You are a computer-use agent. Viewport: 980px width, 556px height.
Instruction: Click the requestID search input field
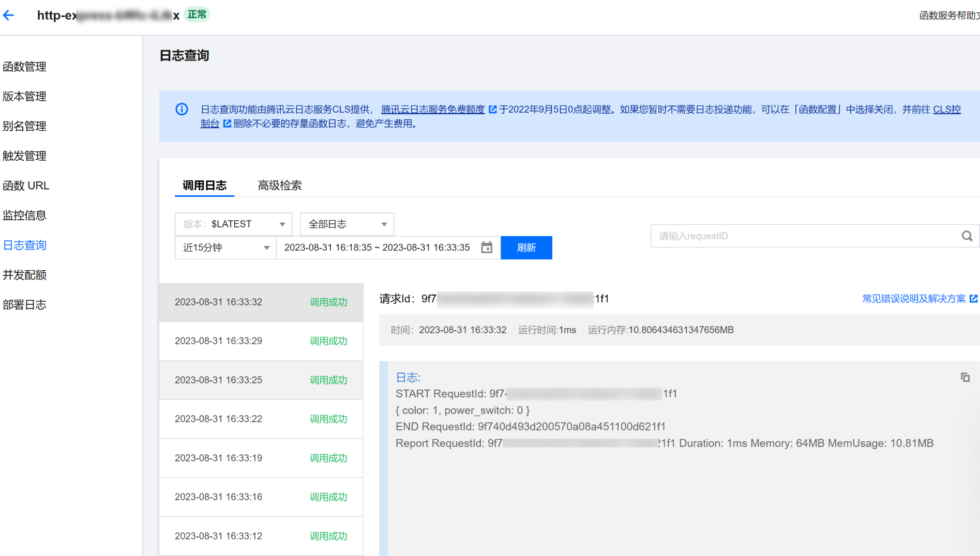click(804, 236)
